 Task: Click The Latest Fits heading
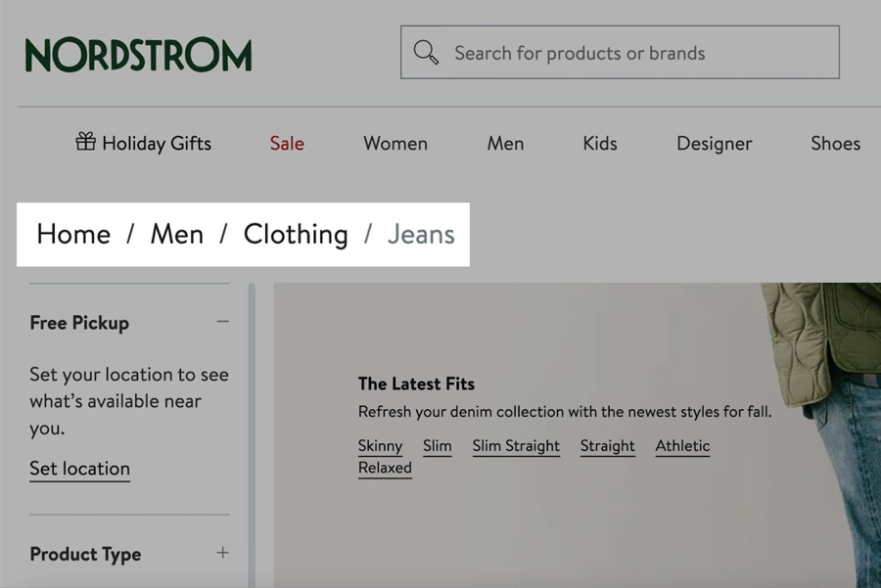[x=416, y=384]
